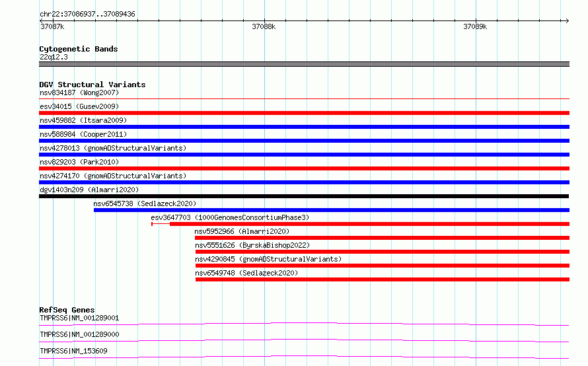Click the nsv588984 (Cooper2011) blue bar
This screenshot has width=588, height=366.
click(304, 141)
